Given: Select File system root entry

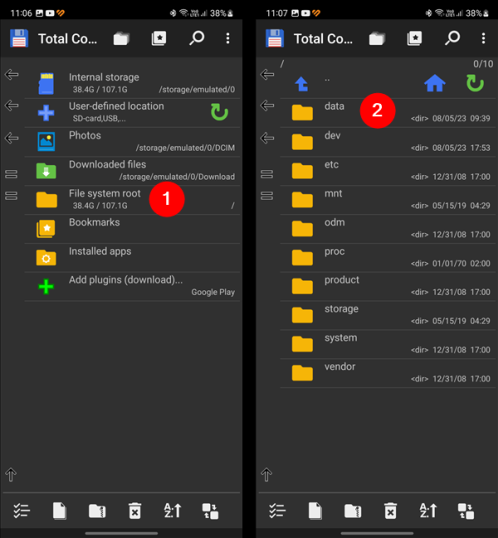Looking at the screenshot, I should (132, 200).
